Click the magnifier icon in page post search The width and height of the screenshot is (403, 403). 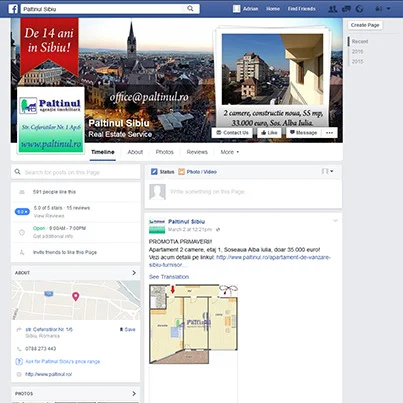click(x=17, y=172)
